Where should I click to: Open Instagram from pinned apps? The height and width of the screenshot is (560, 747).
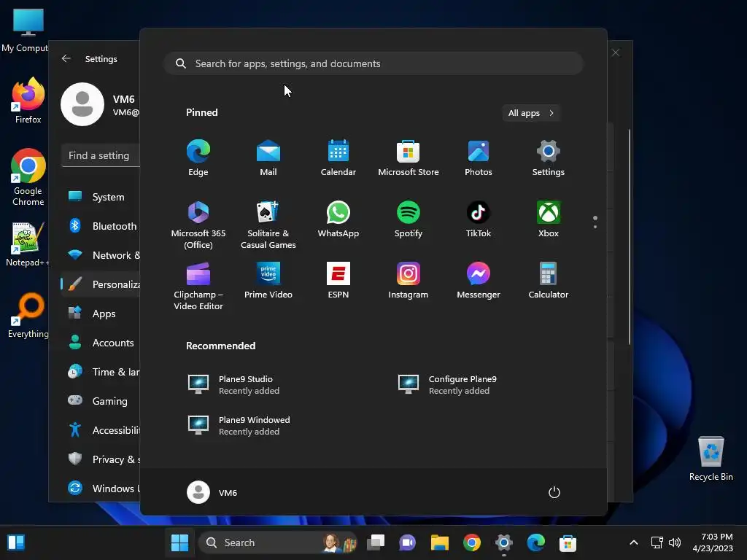point(409,281)
